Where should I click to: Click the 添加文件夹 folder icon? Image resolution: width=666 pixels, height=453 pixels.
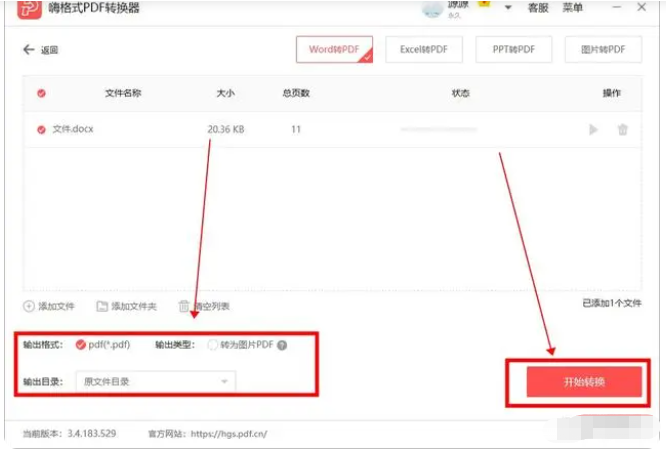point(102,306)
